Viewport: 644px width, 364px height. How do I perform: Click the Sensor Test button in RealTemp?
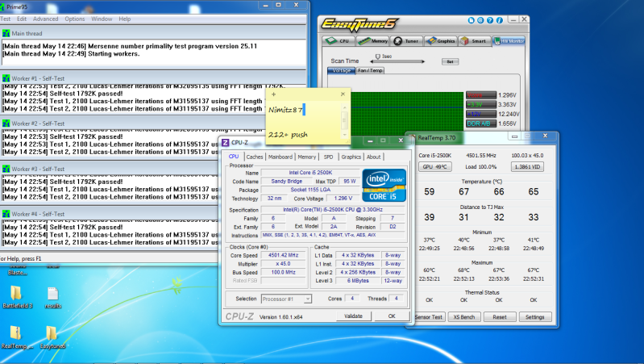tap(429, 317)
